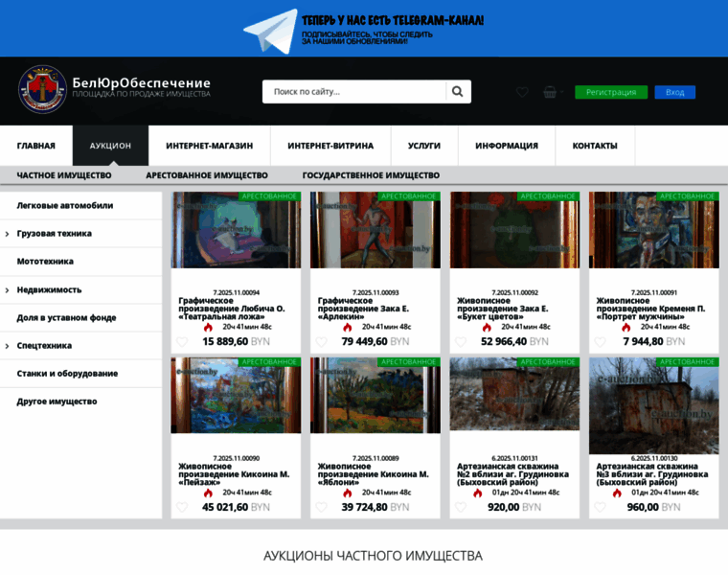Open Грузовая техника category
Viewport: 728px width, 575px height.
coord(55,233)
